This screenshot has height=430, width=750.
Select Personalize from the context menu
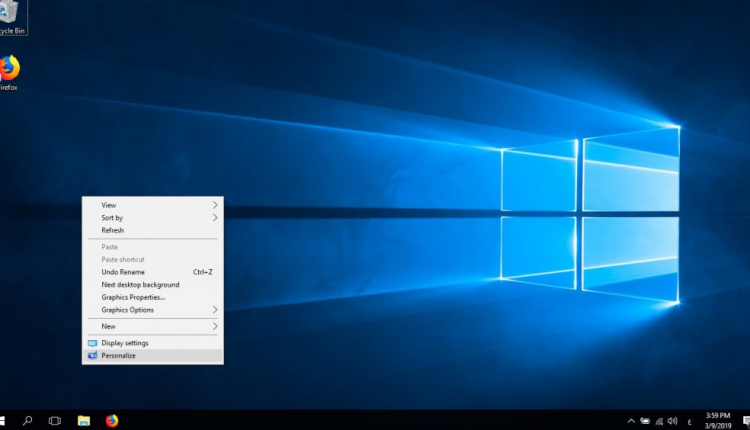[x=118, y=355]
